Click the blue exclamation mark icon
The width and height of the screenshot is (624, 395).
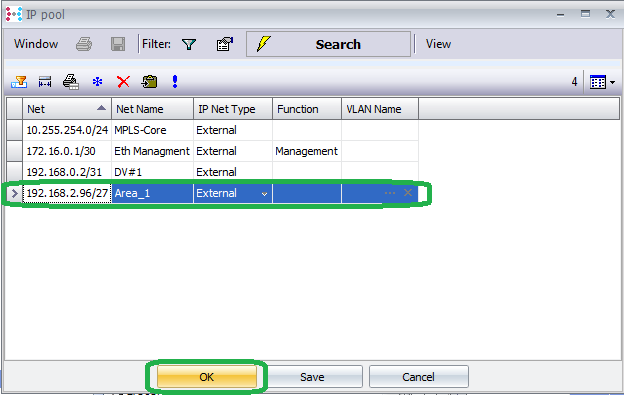click(x=175, y=82)
